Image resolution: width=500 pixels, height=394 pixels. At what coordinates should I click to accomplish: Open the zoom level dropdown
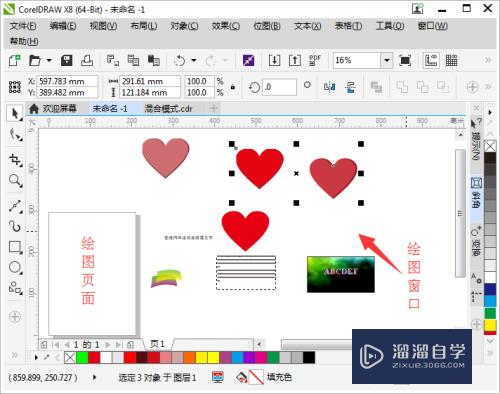(x=387, y=60)
